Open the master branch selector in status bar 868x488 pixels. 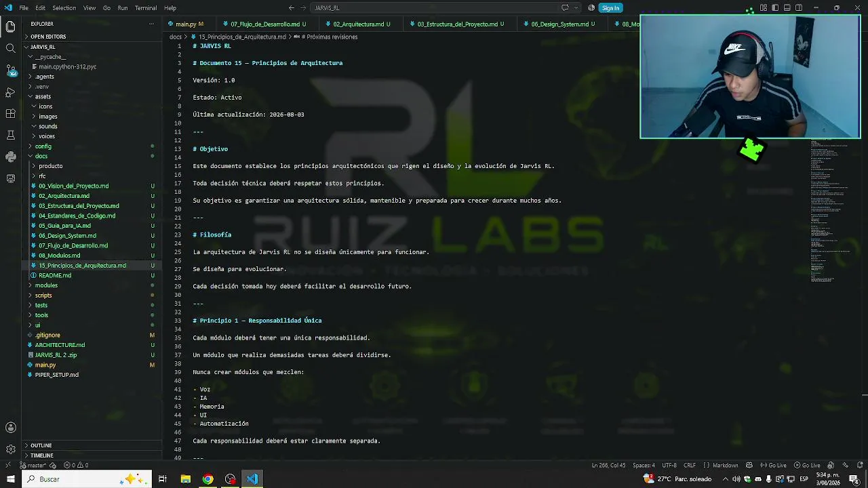35,466
